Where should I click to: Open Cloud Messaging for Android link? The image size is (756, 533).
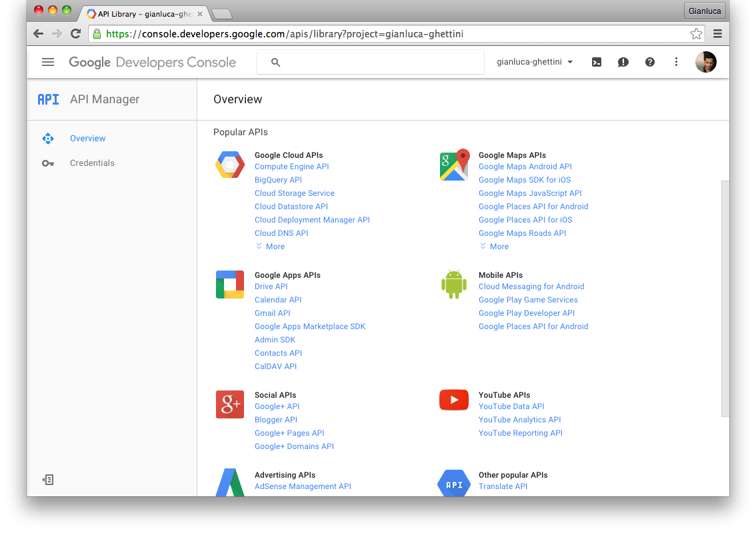531,286
